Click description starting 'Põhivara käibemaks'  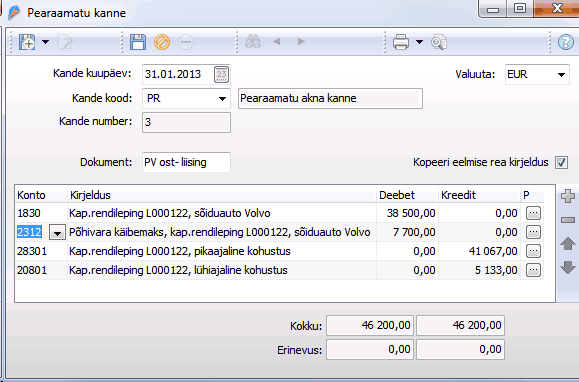pos(219,232)
